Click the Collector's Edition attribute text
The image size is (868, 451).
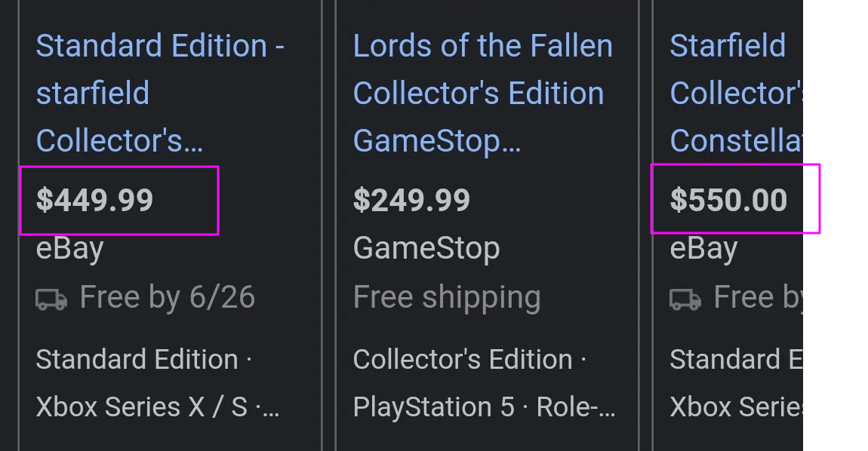[463, 359]
